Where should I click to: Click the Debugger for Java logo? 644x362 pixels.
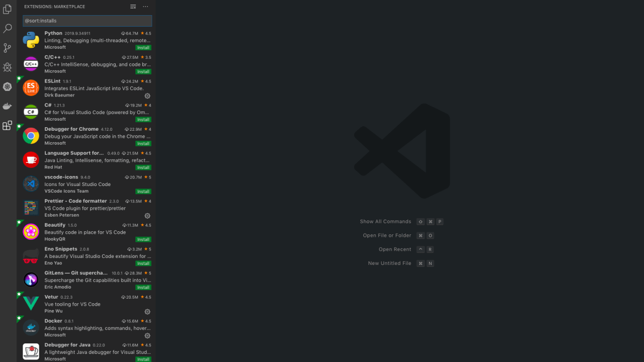tap(31, 351)
